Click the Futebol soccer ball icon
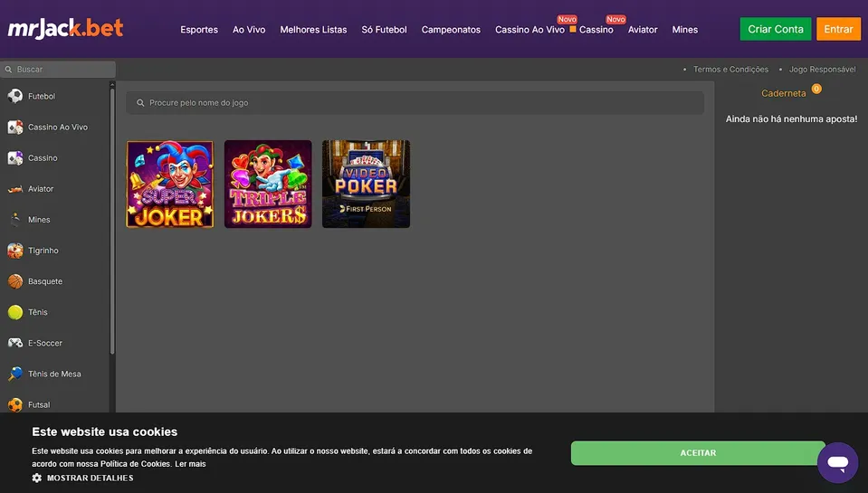The width and height of the screenshot is (868, 493). point(15,96)
